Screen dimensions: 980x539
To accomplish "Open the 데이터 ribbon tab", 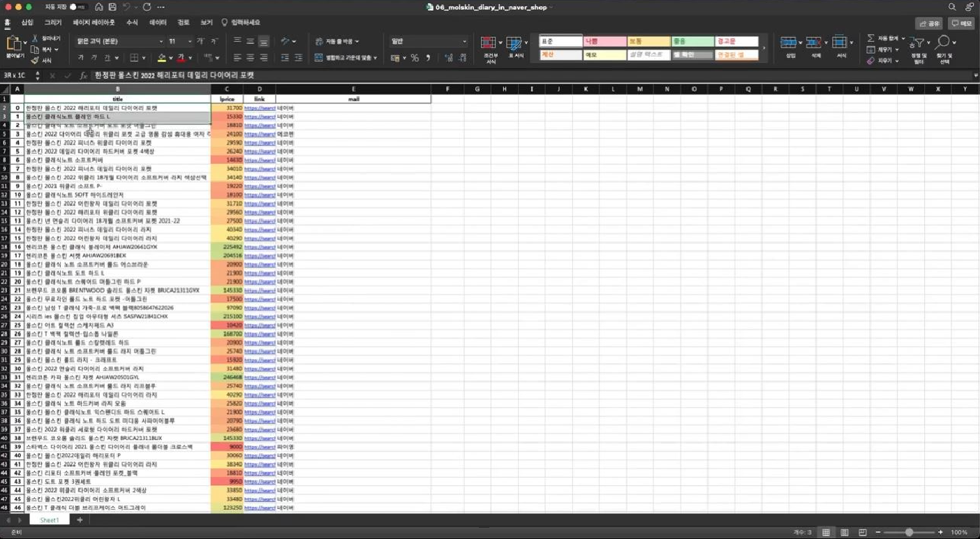I will 158,22.
